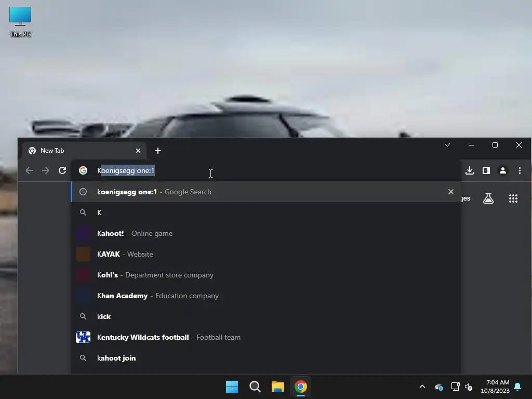
Task: Open the notification bell
Action: [518, 387]
